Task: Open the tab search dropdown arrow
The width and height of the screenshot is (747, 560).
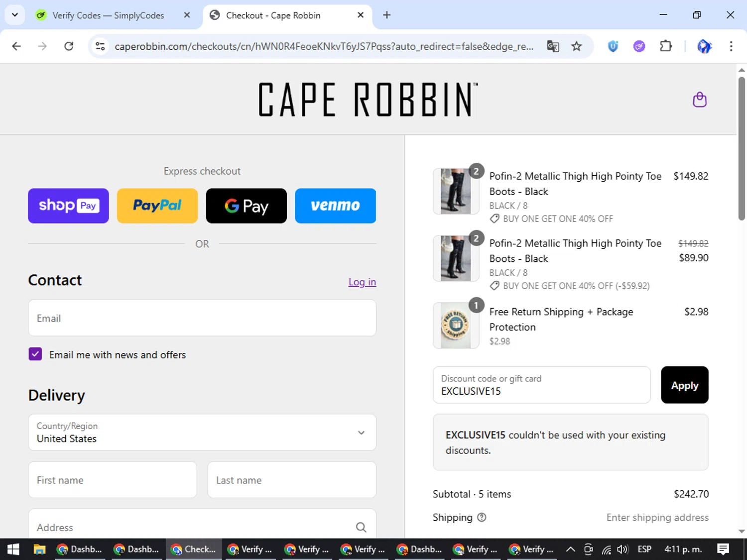Action: (x=15, y=15)
